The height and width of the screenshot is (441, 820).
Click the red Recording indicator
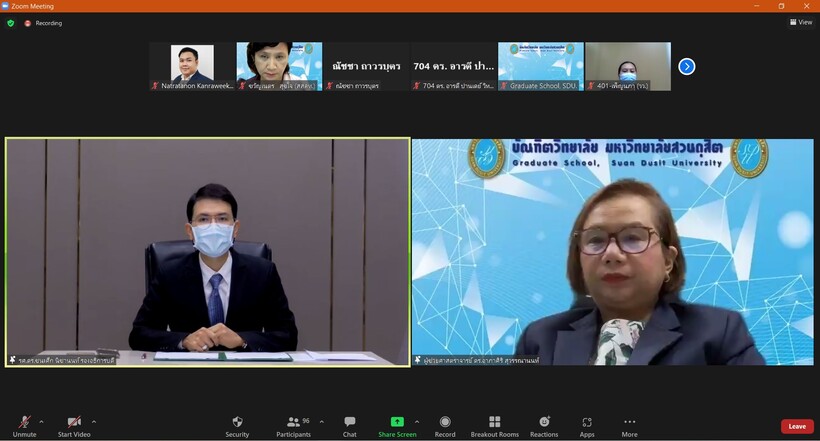[x=28, y=23]
